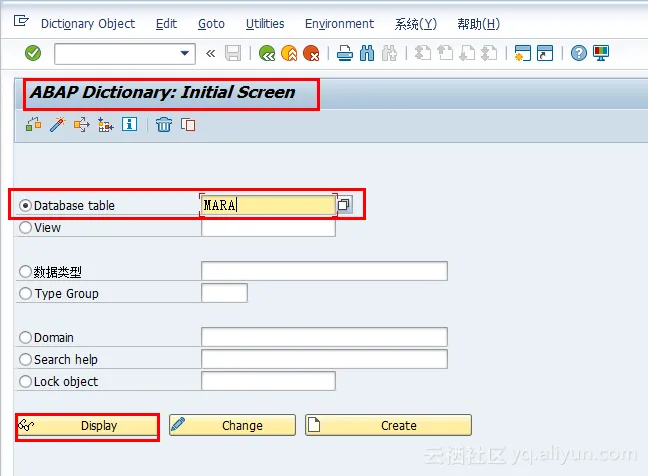Click the Previous Page icon
648x476 pixels.
pyautogui.click(x=445, y=53)
